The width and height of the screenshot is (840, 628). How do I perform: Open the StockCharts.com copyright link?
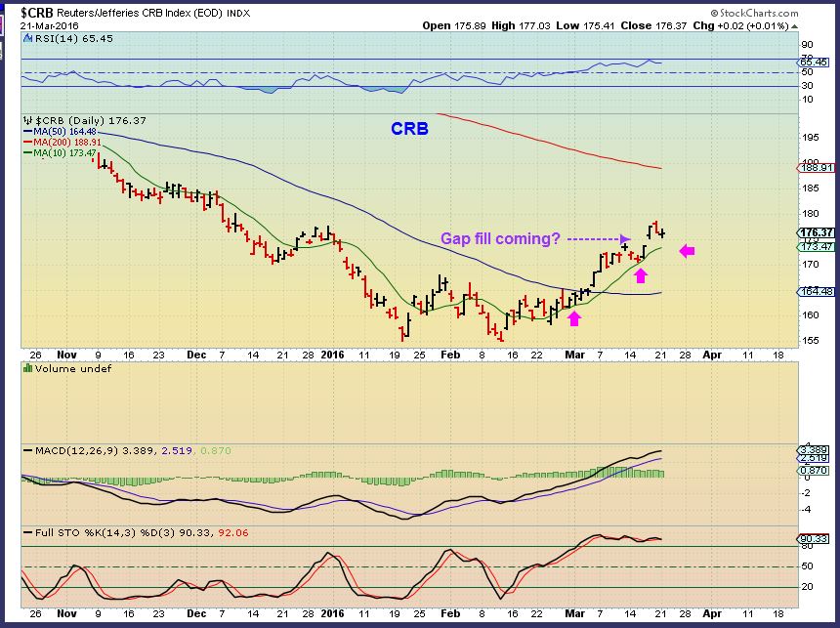754,13
